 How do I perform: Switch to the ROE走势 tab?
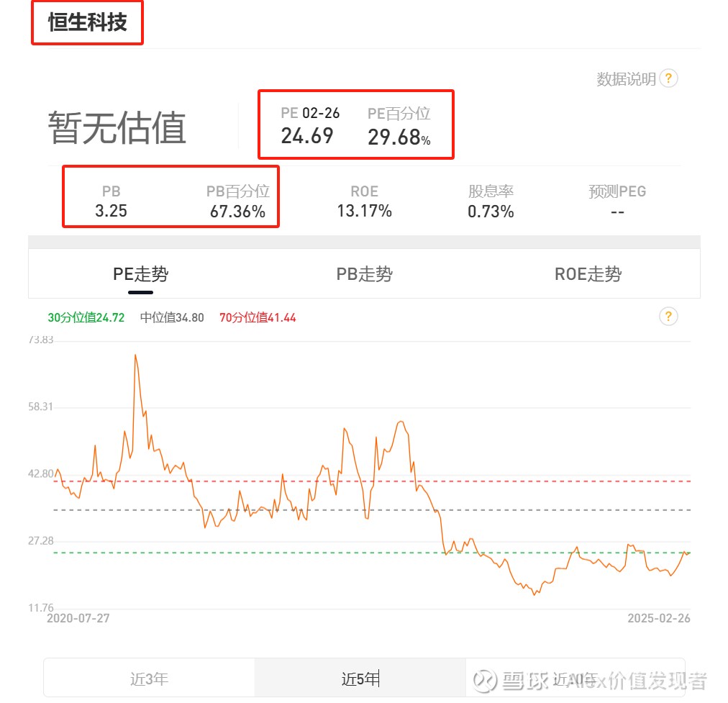588,274
